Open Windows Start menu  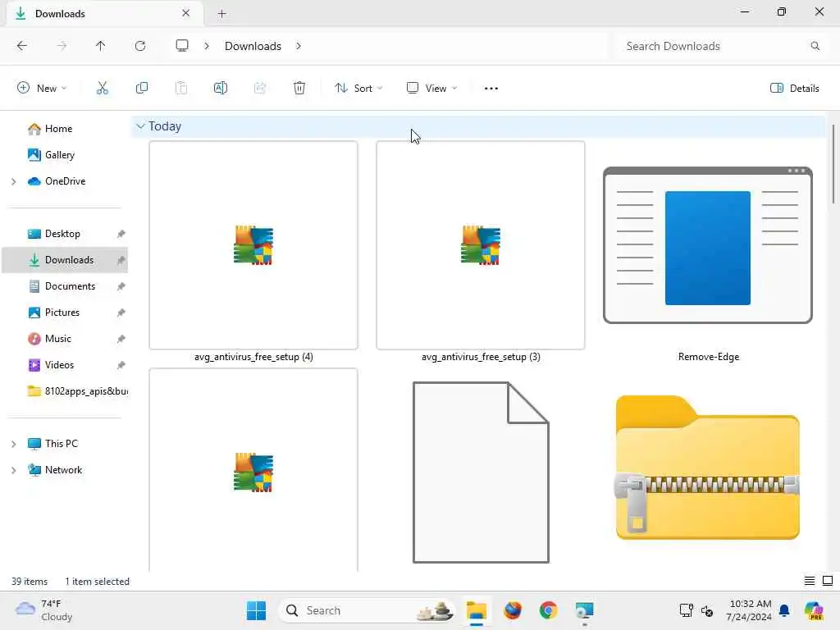coord(256,610)
